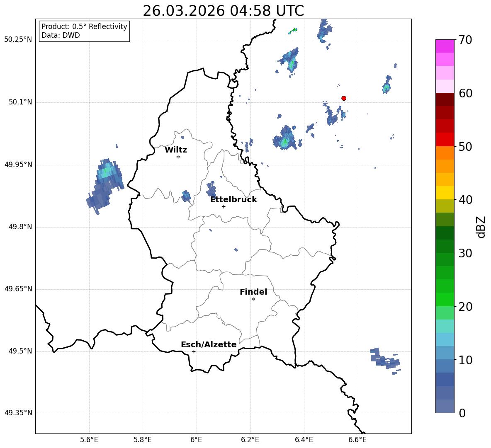The height and width of the screenshot is (448, 491).
Task: Click the 6.2°E longitude label
Action: (250, 440)
